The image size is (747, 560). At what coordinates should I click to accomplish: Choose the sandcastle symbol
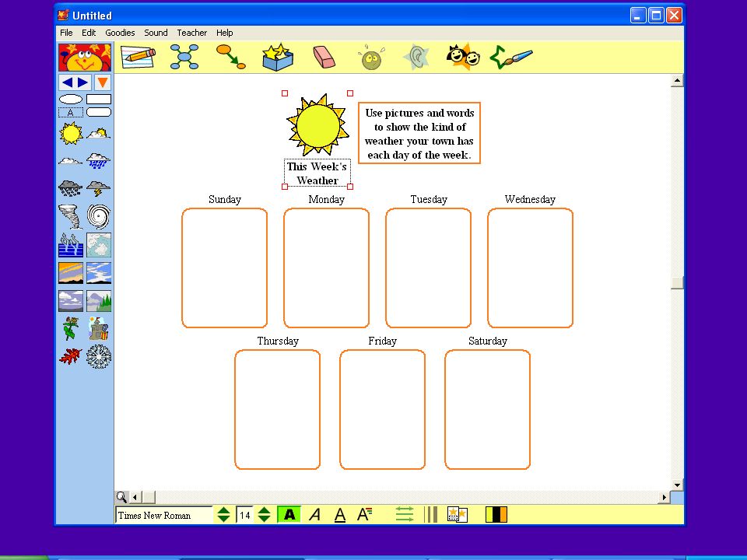click(99, 328)
